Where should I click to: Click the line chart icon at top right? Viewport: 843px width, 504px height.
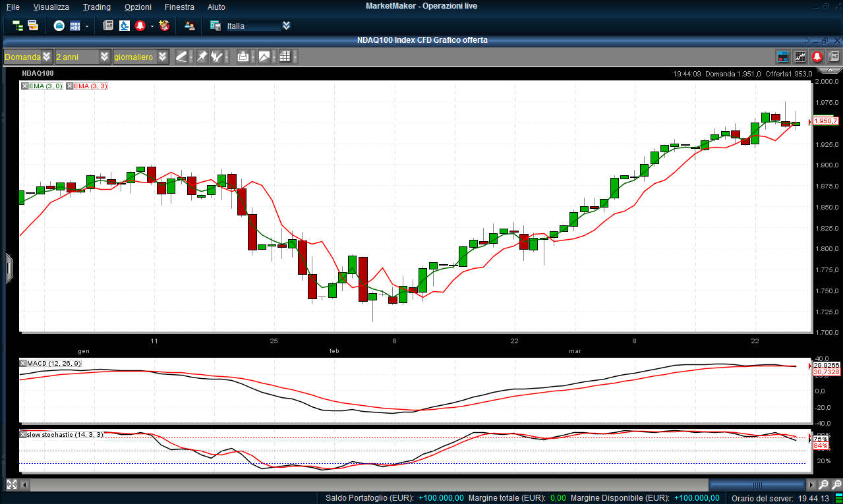pyautogui.click(x=800, y=57)
